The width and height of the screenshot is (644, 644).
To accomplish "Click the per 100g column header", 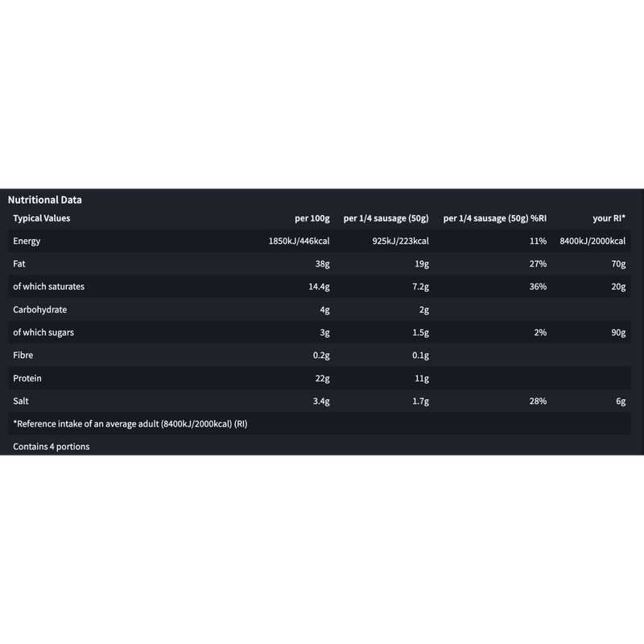I will tap(312, 218).
